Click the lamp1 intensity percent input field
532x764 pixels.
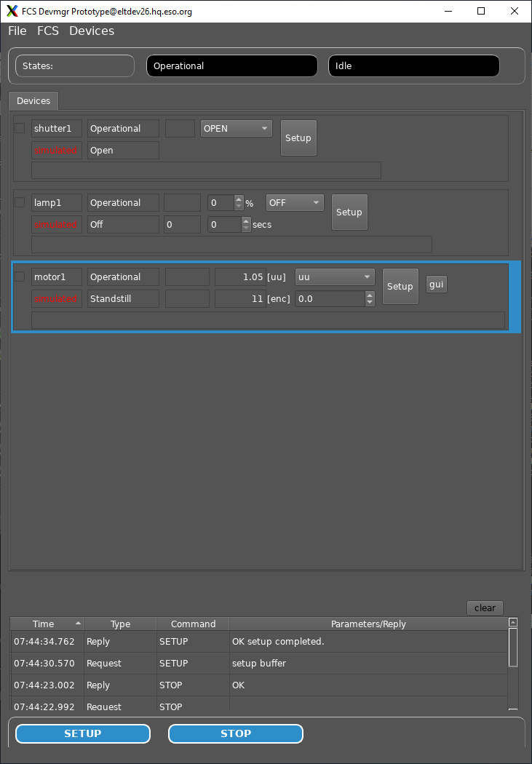[221, 203]
